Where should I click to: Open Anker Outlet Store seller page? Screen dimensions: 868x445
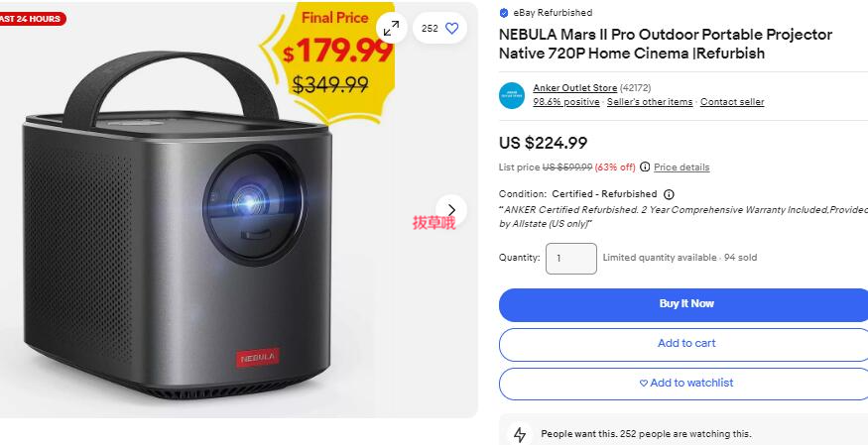tap(574, 88)
